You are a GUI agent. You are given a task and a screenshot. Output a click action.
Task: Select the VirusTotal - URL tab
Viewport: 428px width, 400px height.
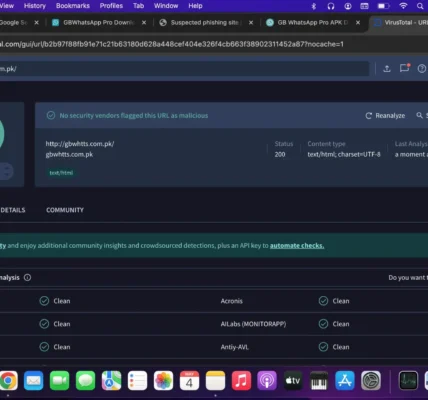click(x=400, y=22)
